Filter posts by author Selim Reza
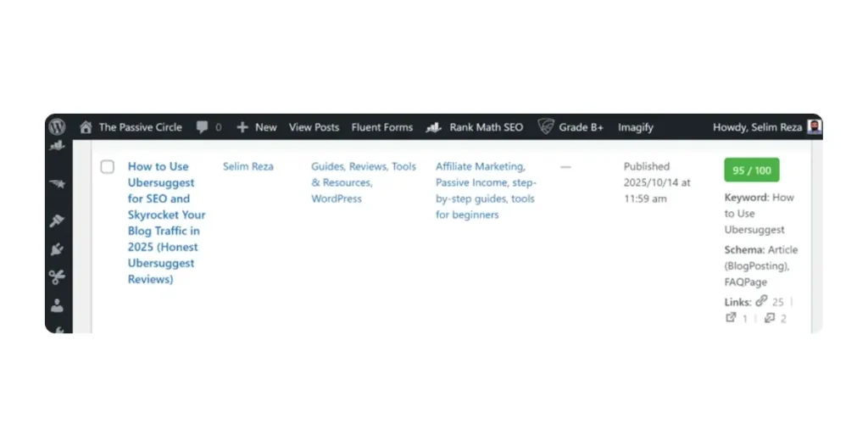Viewport: 868px width, 447px height. tap(248, 166)
